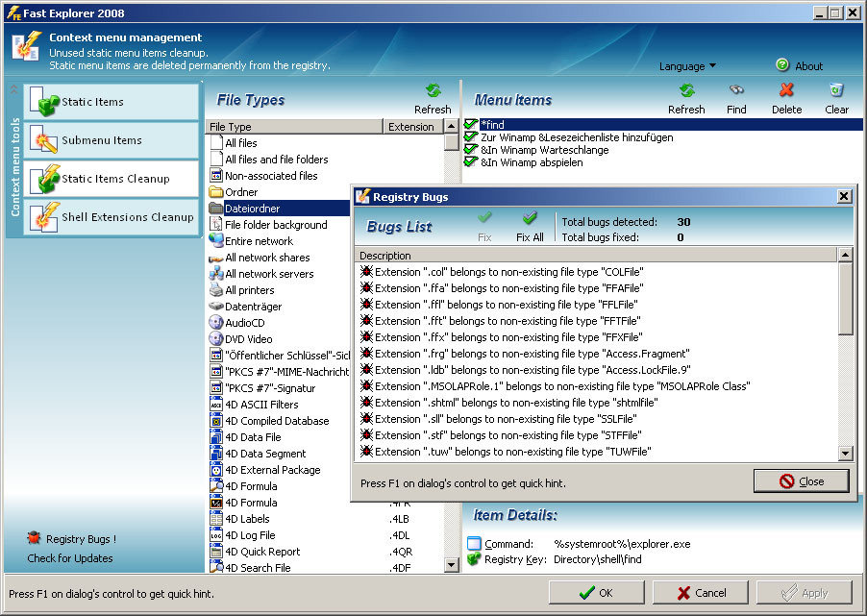Select the All printers icon
This screenshot has height=616, width=867.
tap(216, 290)
